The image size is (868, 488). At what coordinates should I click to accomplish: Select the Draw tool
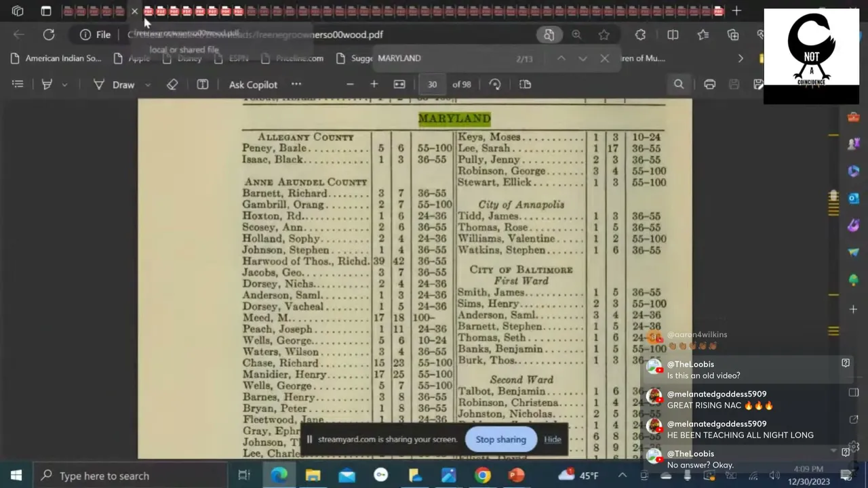pos(114,85)
